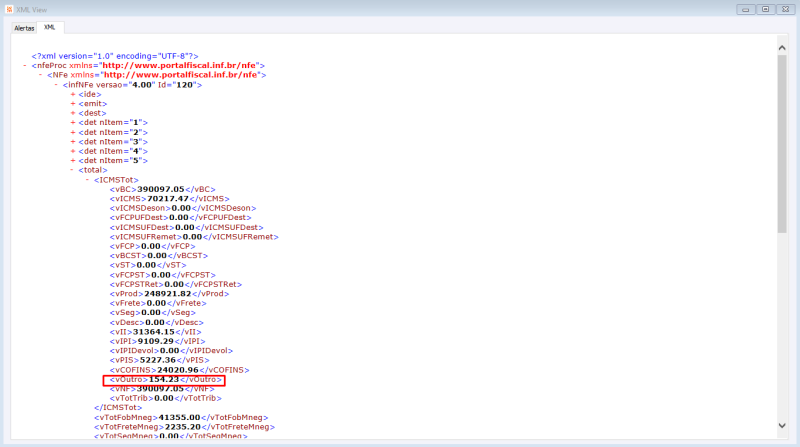Screen dimensions: 800x447
Task: Click the vICMSUFRemet element line
Action: 194,237
